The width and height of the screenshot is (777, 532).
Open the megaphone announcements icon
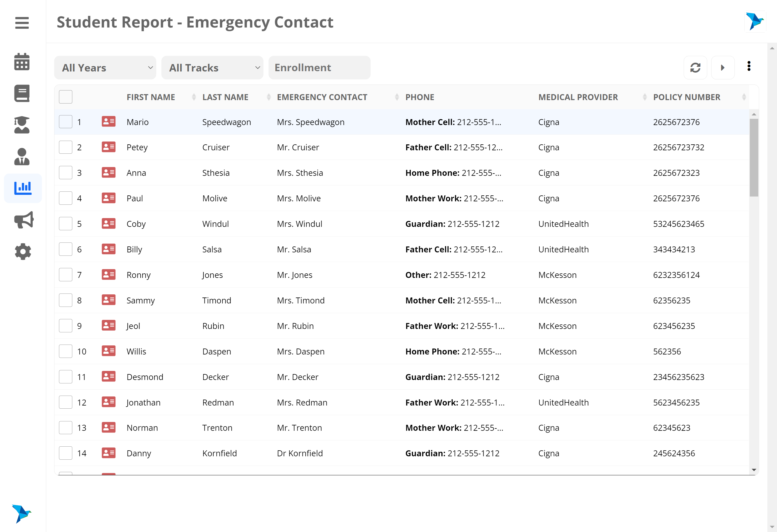click(24, 220)
